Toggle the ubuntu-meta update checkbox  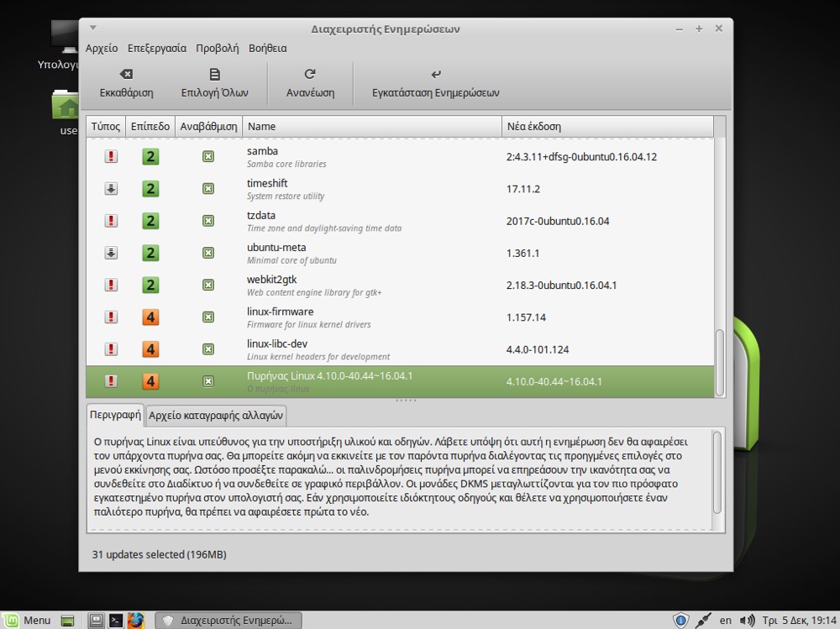pos(208,253)
